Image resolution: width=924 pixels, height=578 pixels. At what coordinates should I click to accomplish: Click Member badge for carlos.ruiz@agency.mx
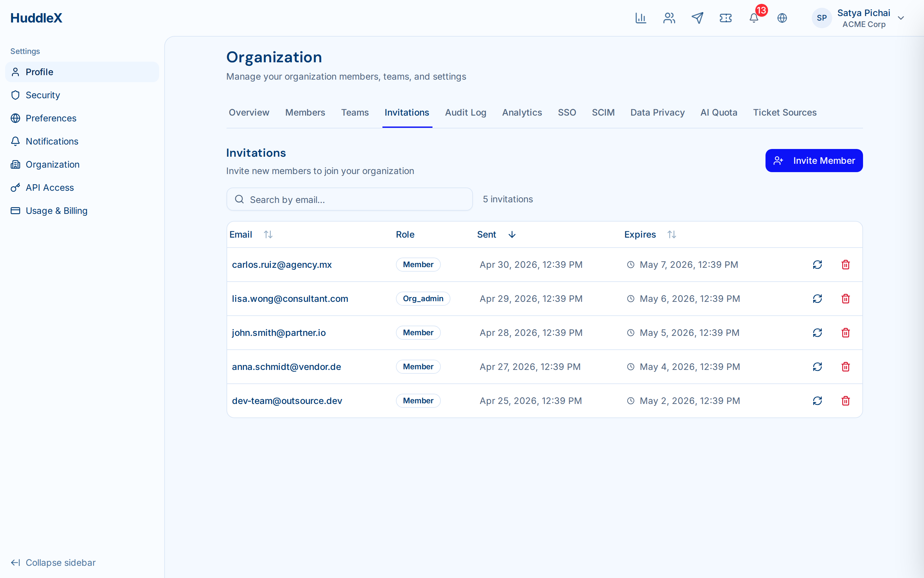418,265
